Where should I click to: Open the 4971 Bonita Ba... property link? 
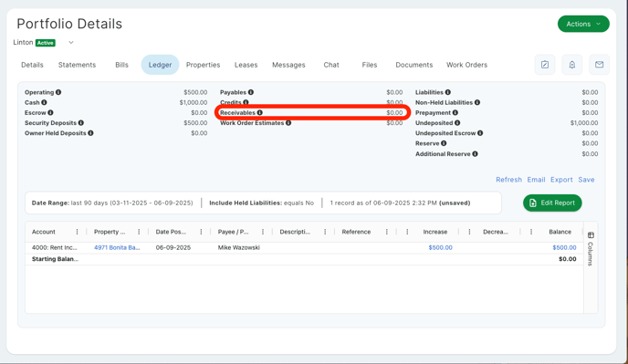coord(117,247)
